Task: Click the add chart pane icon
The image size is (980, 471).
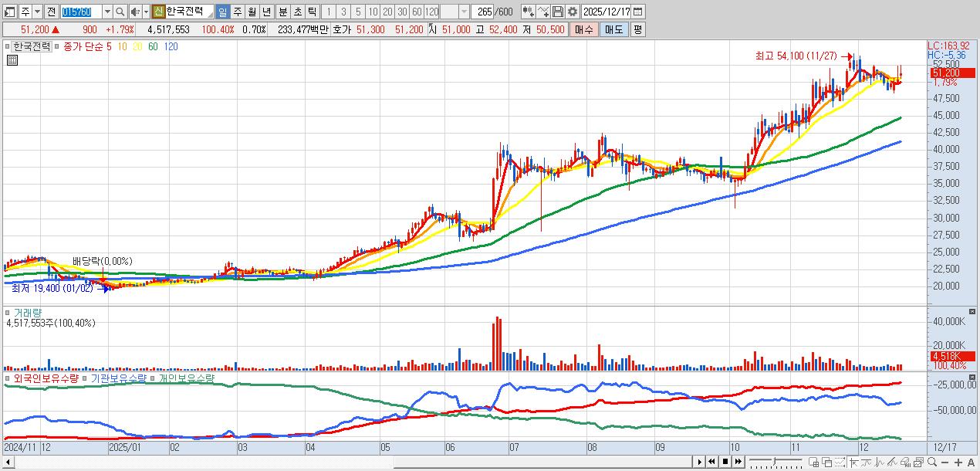Action: (813, 462)
